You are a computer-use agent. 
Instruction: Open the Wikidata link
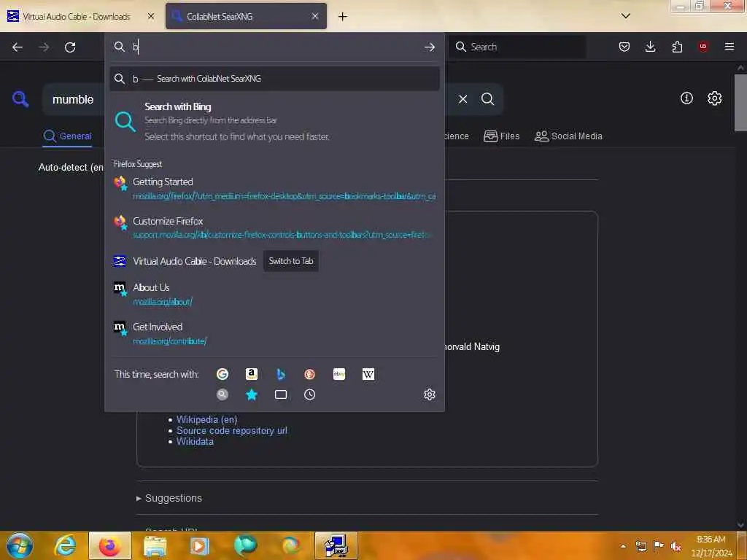pos(195,441)
